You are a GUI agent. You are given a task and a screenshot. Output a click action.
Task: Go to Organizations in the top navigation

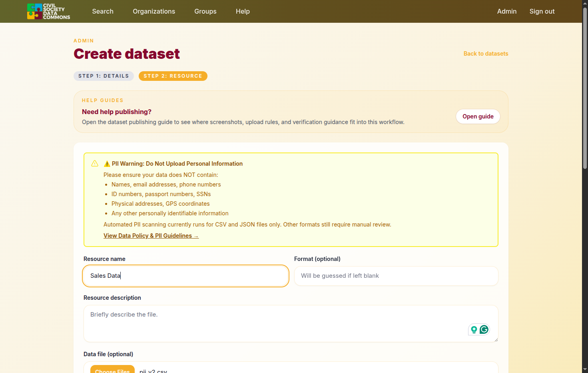pos(154,11)
